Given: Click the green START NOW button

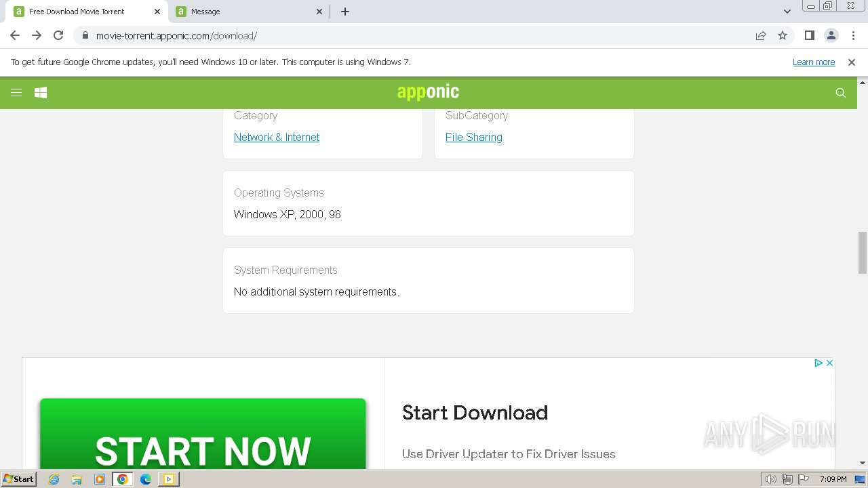Looking at the screenshot, I should pyautogui.click(x=203, y=434).
